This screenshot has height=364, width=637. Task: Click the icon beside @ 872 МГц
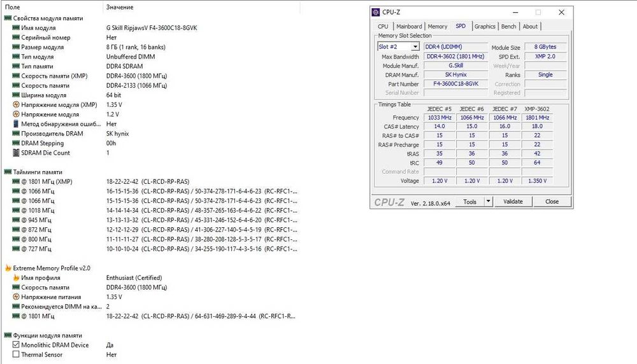point(16,230)
